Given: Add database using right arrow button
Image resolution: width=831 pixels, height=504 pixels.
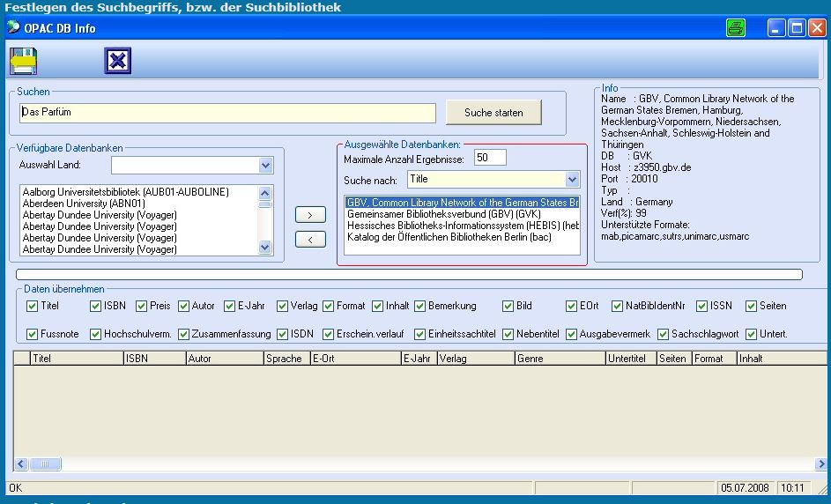Looking at the screenshot, I should (x=310, y=215).
